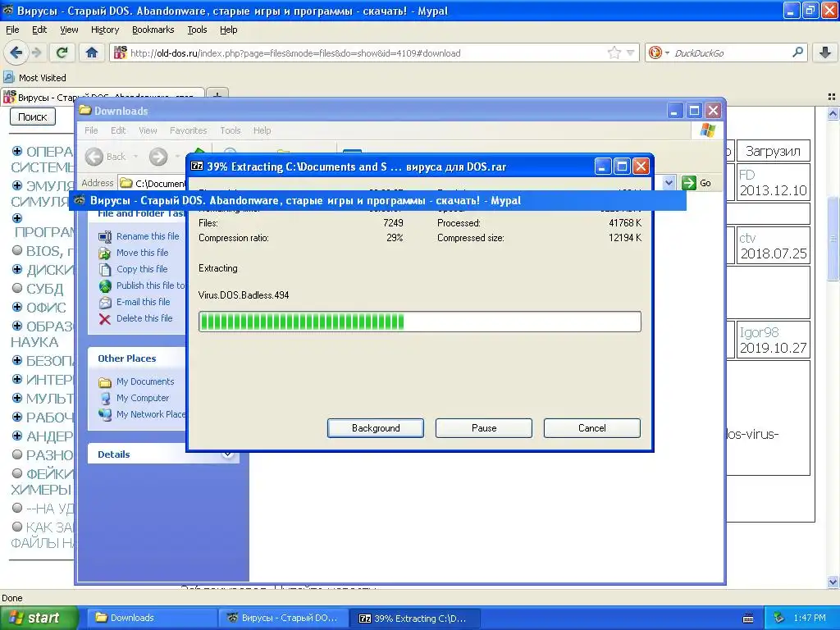Expand the ОПЕРА... tree plus icon
The image size is (840, 630).
click(x=17, y=151)
